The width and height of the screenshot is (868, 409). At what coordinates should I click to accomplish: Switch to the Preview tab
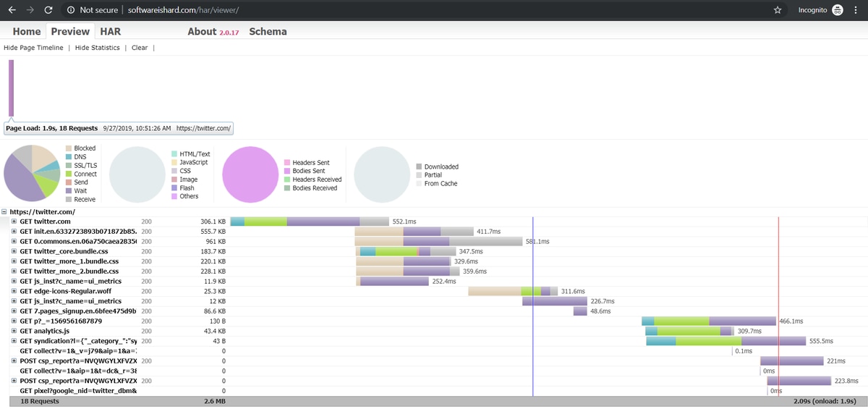click(x=70, y=31)
